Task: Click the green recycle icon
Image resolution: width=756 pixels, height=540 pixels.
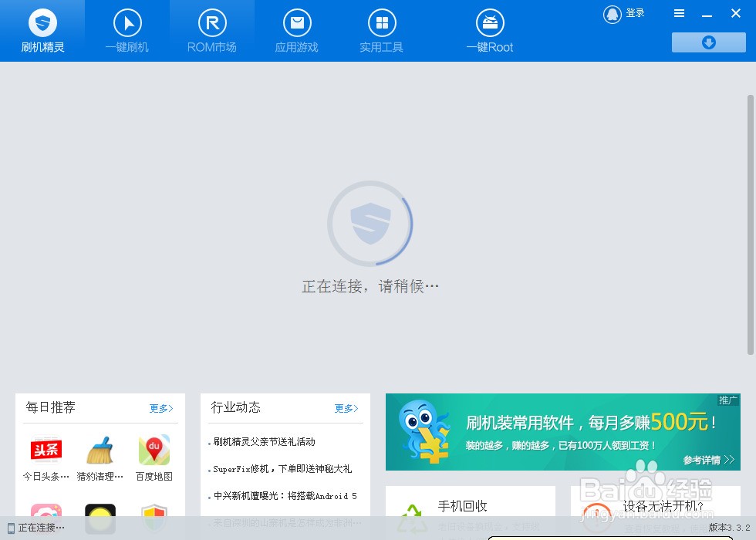Action: click(411, 520)
